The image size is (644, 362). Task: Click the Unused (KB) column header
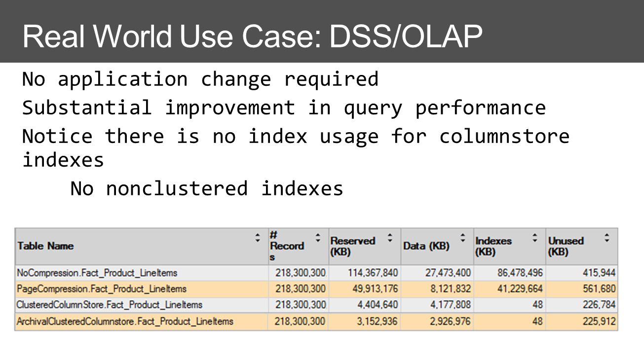point(582,246)
